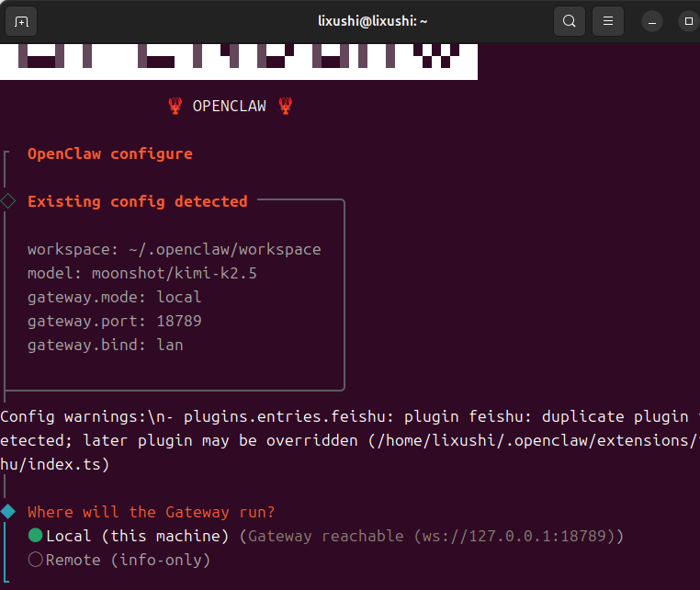This screenshot has height=590, width=700.
Task: Click the Gateway reachable ws://127.0.0.1:18789 hint
Action: (431, 536)
